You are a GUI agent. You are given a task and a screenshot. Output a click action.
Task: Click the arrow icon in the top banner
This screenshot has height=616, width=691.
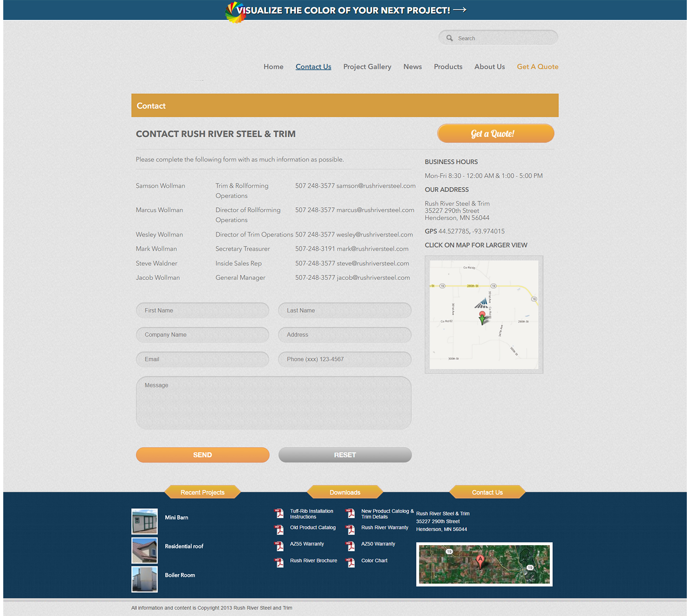(x=460, y=10)
